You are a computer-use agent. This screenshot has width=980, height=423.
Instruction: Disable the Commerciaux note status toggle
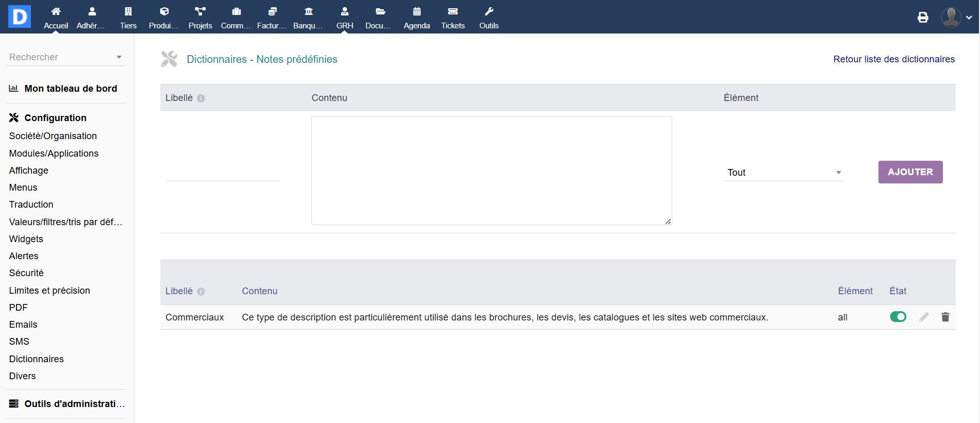coord(898,317)
